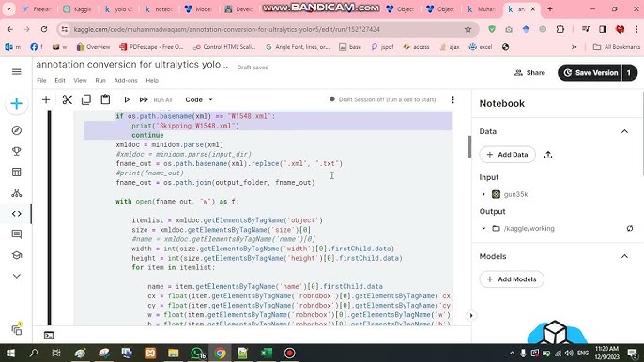Viewport: 644px width, 362px height.
Task: Click the Save Version button
Action: (590, 73)
